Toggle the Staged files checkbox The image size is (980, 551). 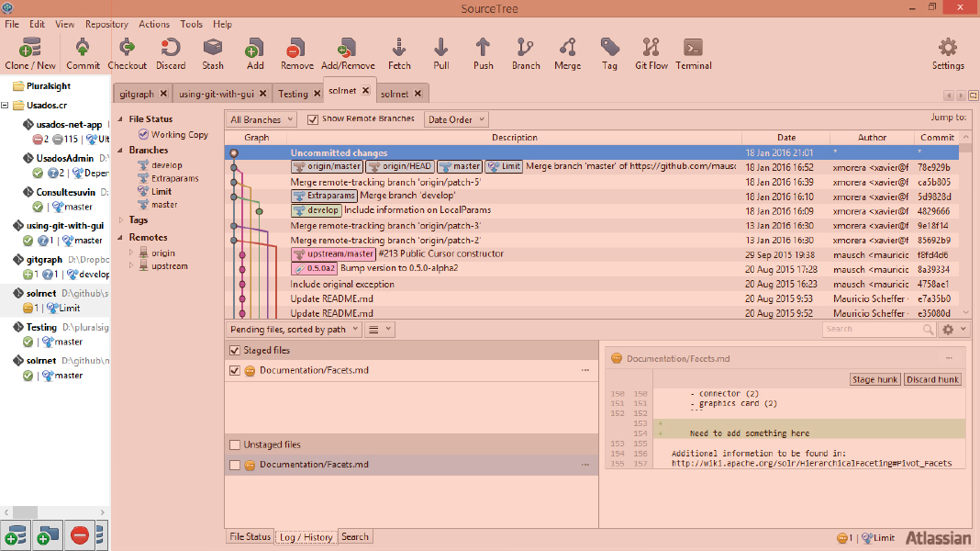click(x=235, y=350)
